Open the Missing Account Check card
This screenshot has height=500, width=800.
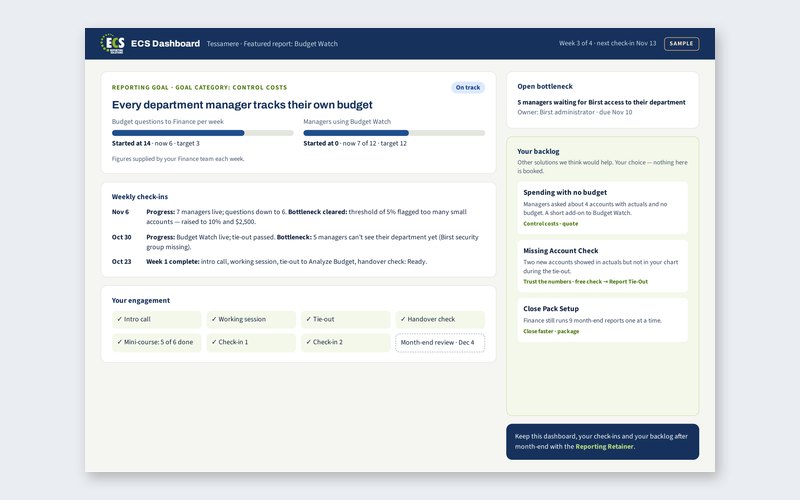pyautogui.click(x=603, y=266)
